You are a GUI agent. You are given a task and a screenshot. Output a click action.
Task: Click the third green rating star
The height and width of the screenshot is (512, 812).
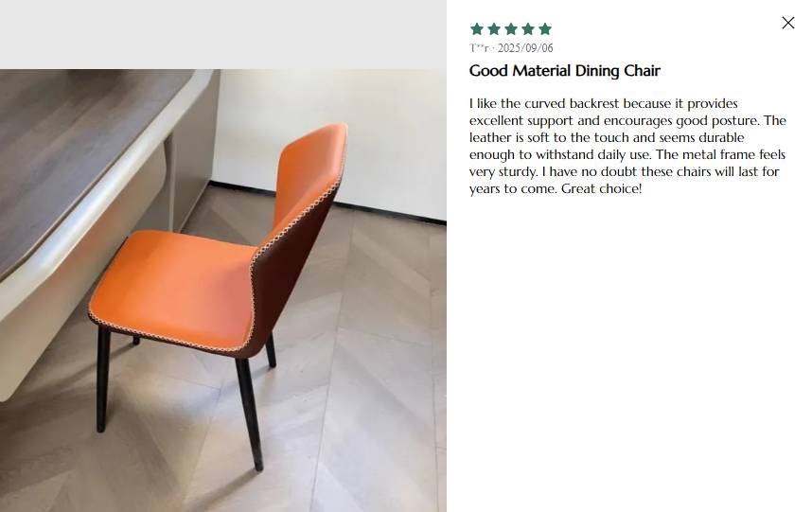click(511, 29)
